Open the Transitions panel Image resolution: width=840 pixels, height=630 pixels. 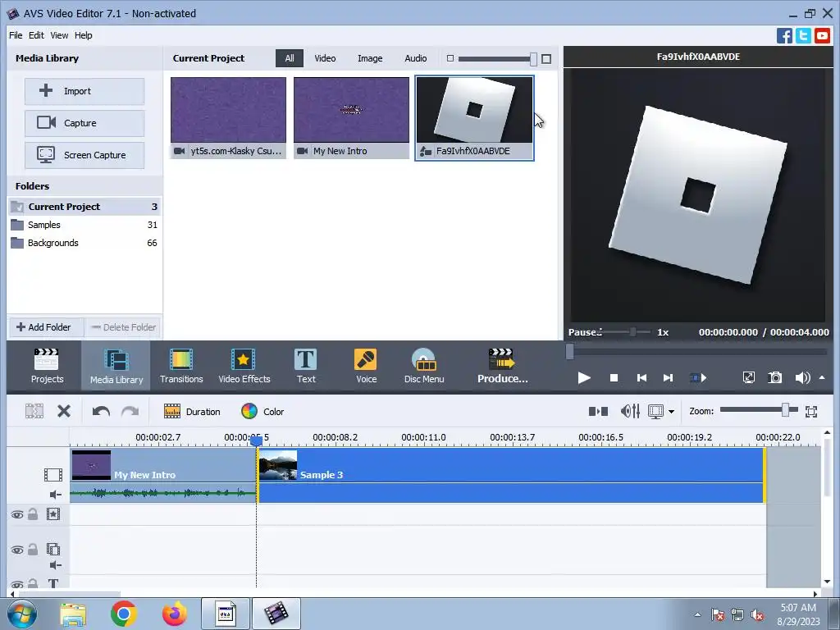point(181,367)
